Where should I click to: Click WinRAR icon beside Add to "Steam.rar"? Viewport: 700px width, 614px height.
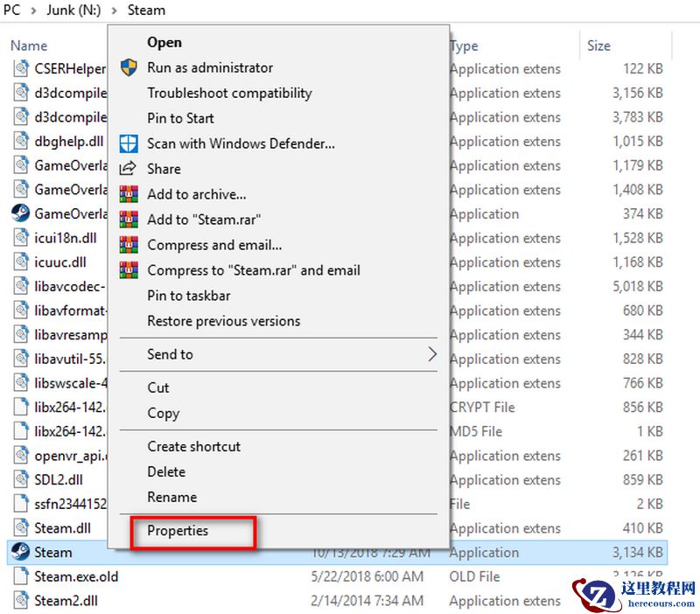pyautogui.click(x=129, y=220)
